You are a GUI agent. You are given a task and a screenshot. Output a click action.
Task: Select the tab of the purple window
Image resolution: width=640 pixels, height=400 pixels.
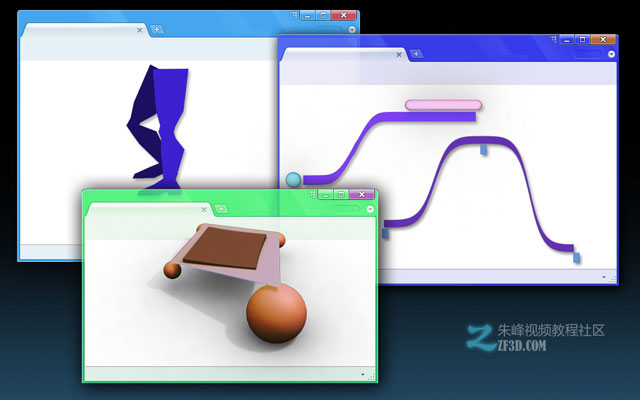pos(345,54)
